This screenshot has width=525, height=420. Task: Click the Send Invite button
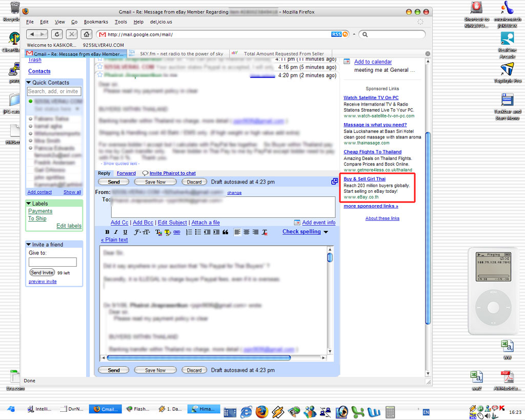pos(42,273)
